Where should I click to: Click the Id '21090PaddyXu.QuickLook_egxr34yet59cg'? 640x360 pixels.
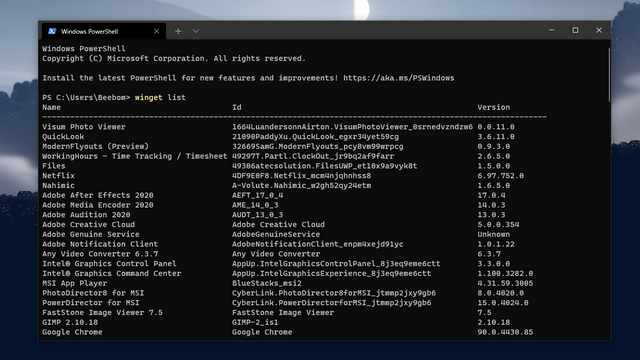(316, 137)
